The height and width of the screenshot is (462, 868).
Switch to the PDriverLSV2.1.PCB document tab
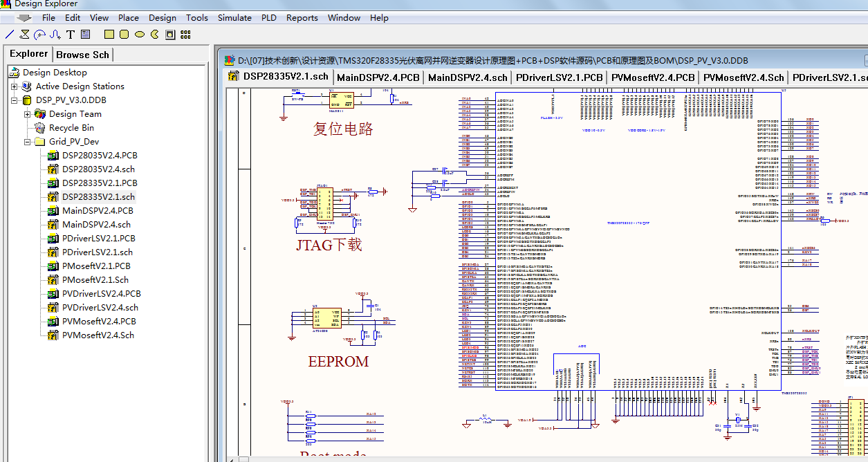point(559,77)
